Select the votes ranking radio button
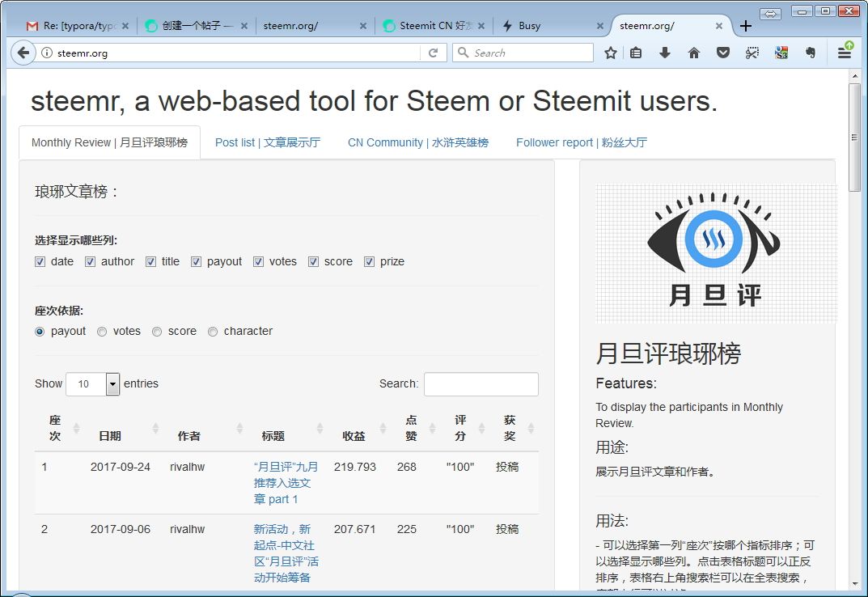 (x=102, y=331)
